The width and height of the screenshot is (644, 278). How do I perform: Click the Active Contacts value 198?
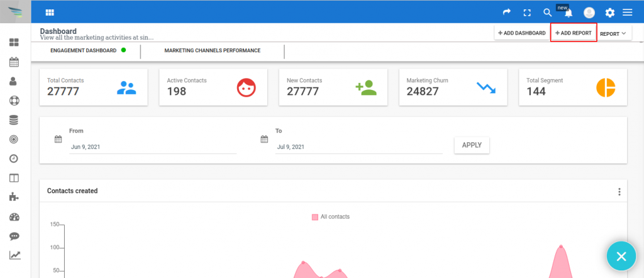(x=177, y=91)
